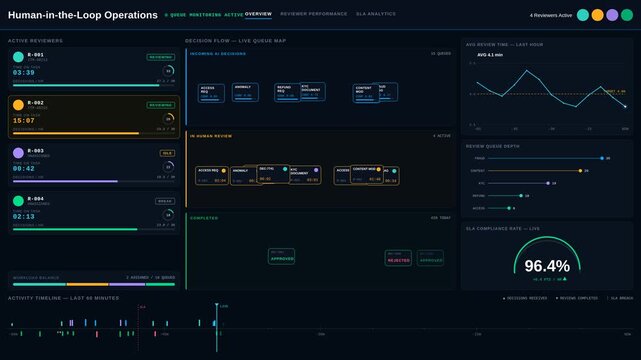The image size is (641, 360).
Task: Open in-review KYC Document card with purple dot
Action: click(305, 175)
